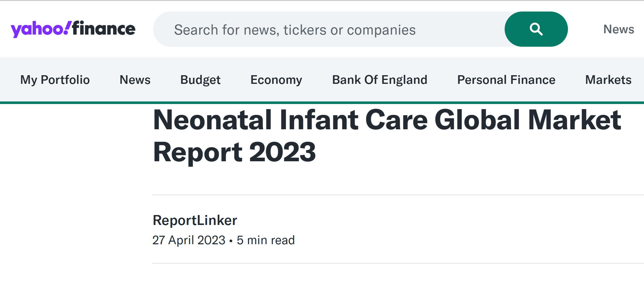This screenshot has width=644, height=304.
Task: Select the Personal Finance tab
Action: (x=506, y=80)
